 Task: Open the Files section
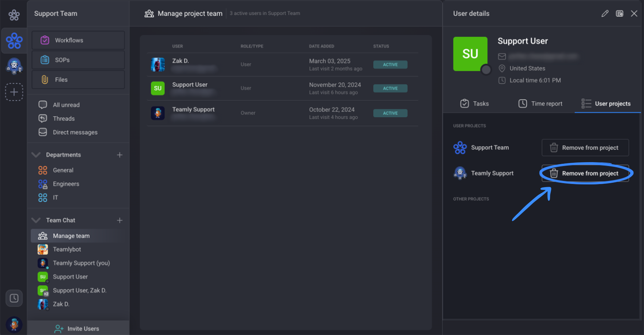[78, 80]
